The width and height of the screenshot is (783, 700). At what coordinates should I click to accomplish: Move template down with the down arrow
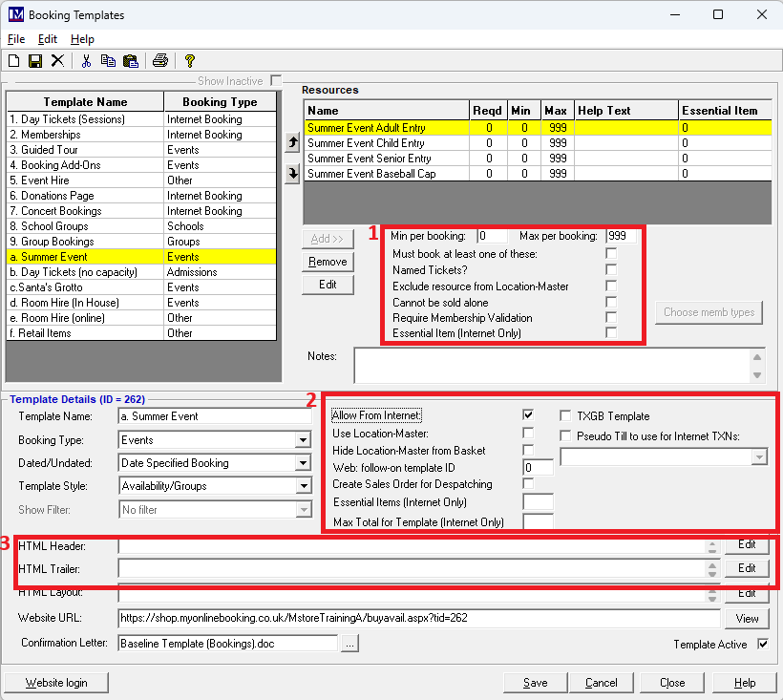pyautogui.click(x=292, y=174)
